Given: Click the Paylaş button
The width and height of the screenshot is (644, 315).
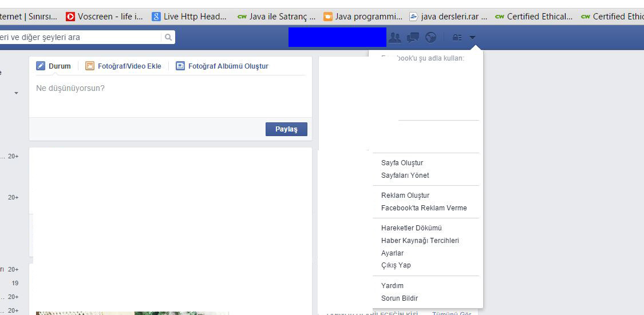Looking at the screenshot, I should coord(286,129).
